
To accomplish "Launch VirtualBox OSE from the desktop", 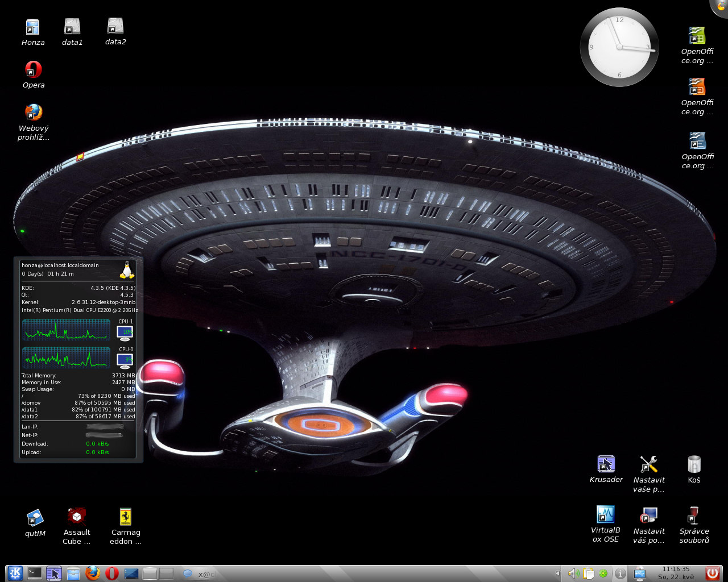I will click(606, 524).
